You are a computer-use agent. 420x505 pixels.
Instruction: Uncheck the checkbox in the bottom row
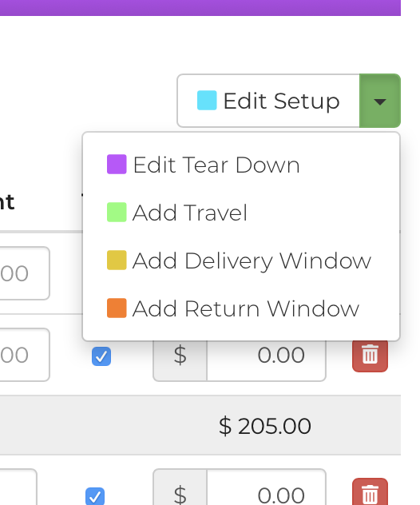95,496
